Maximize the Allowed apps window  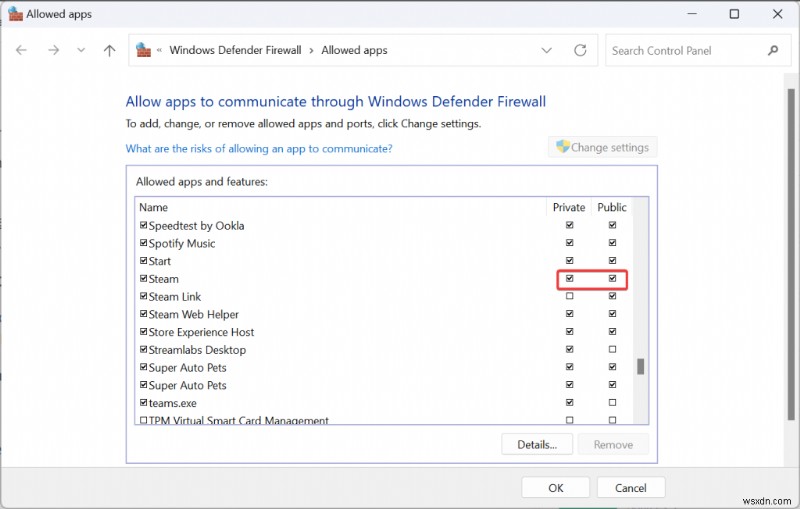[x=734, y=14]
